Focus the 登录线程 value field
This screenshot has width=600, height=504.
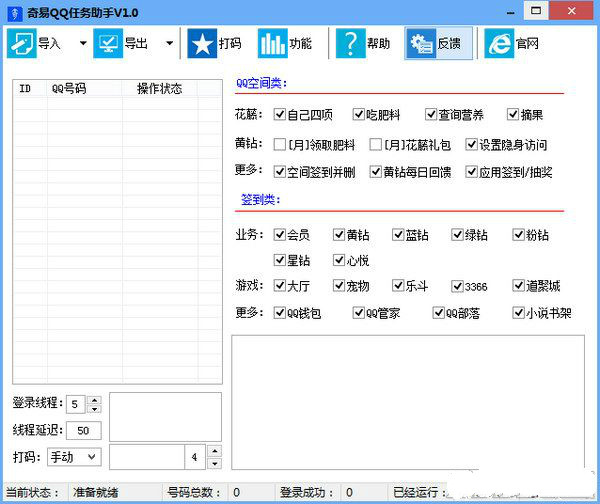pos(75,405)
